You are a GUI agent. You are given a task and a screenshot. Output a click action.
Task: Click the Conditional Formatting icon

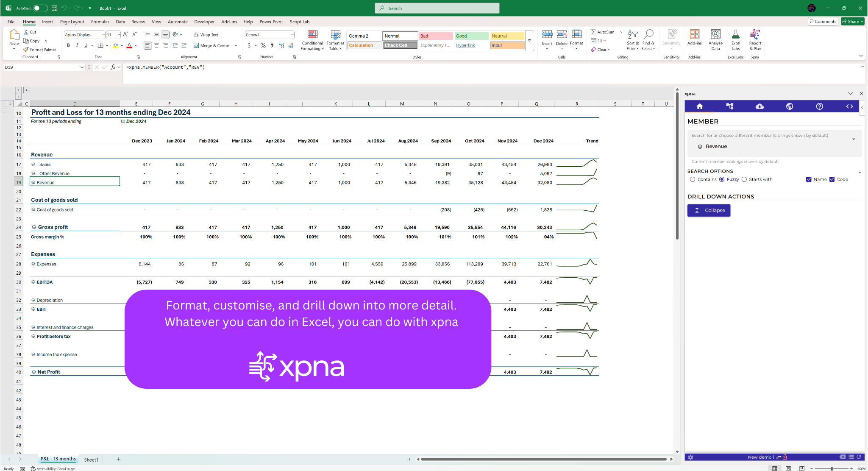pos(312,39)
